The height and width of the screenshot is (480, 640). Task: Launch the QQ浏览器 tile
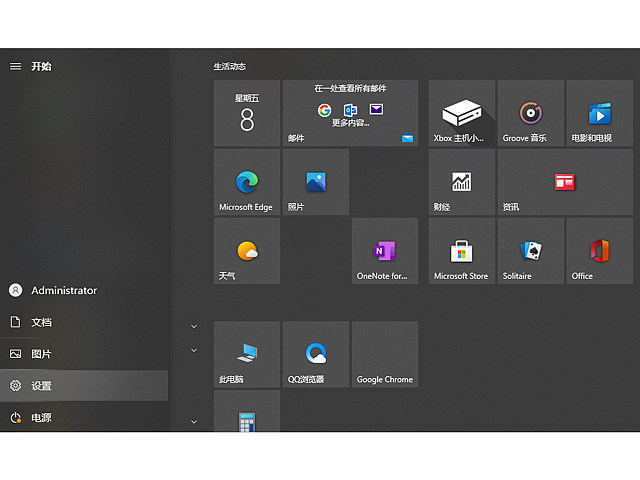click(x=316, y=354)
